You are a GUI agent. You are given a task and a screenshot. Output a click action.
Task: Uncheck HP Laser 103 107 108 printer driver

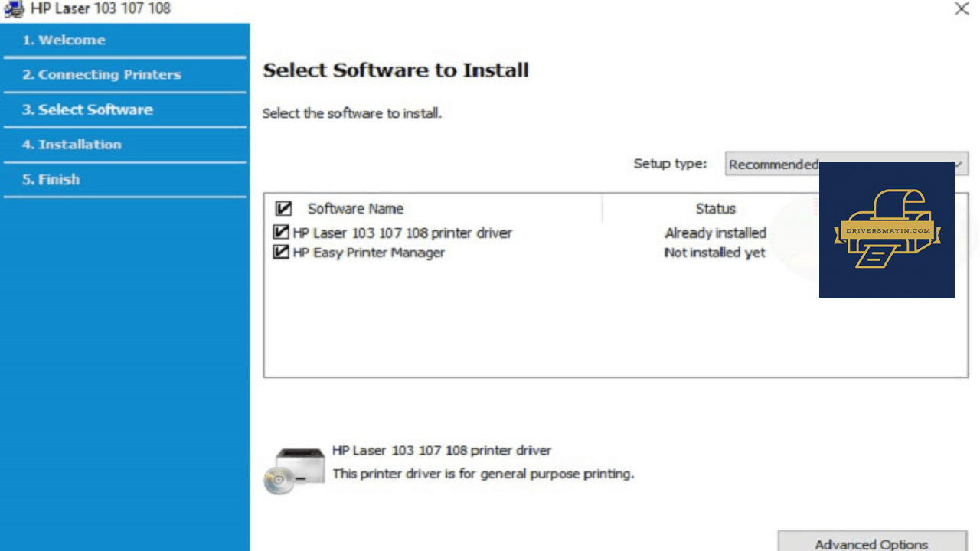click(x=281, y=233)
